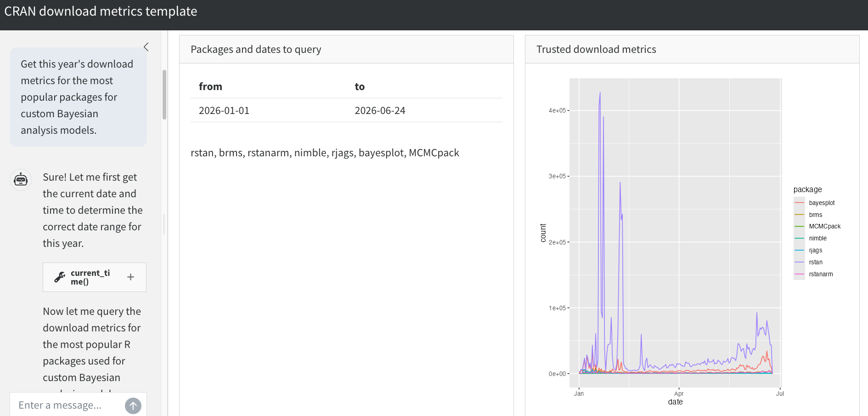Select the 2026-06-24 date cell
This screenshot has width=868, height=416.
tap(380, 110)
